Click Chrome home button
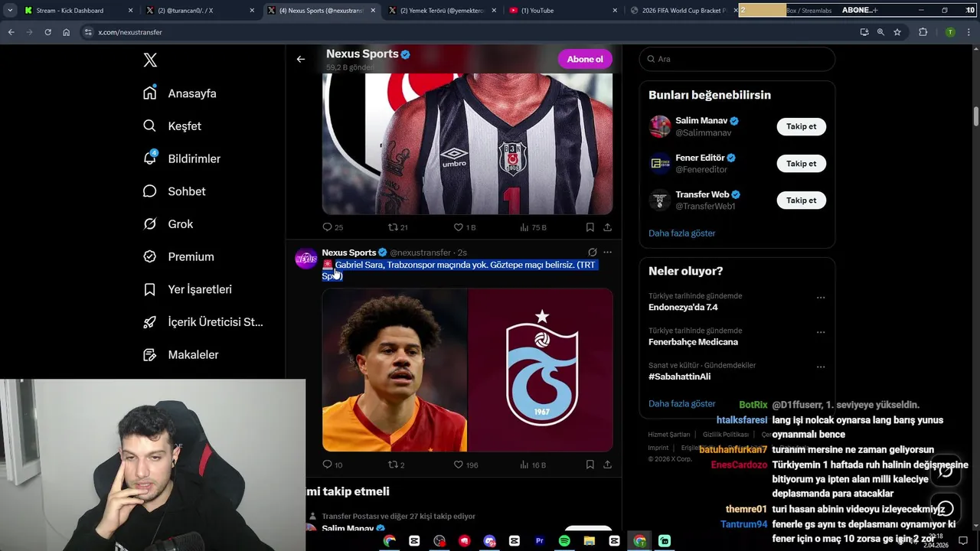This screenshot has width=980, height=551. 66,32
